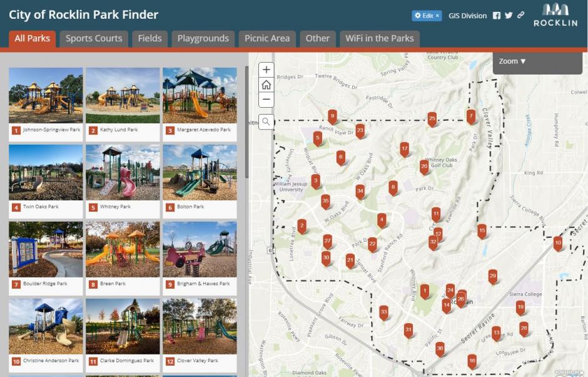Screen dimensions: 588x377
Task: Select map marker number 10
Action: 557,243
